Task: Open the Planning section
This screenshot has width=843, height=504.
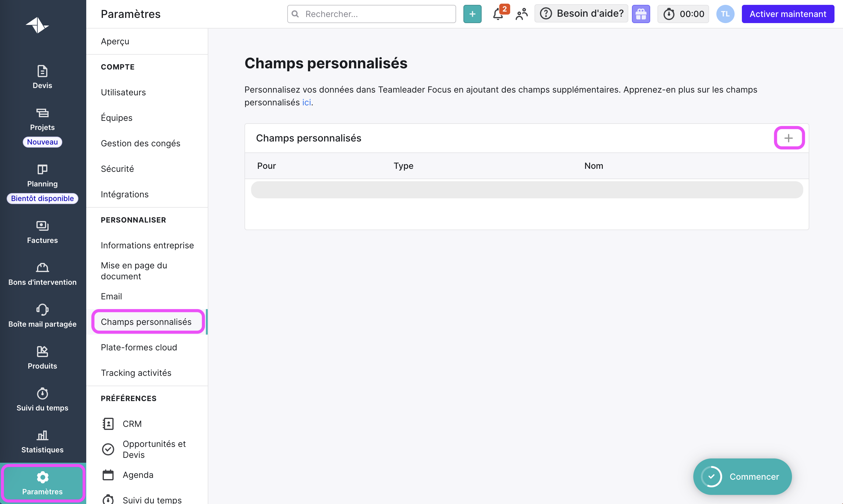Action: (43, 176)
